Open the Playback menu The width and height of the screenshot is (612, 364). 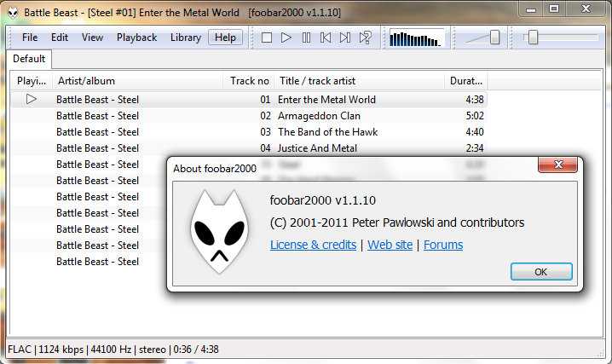pos(136,38)
